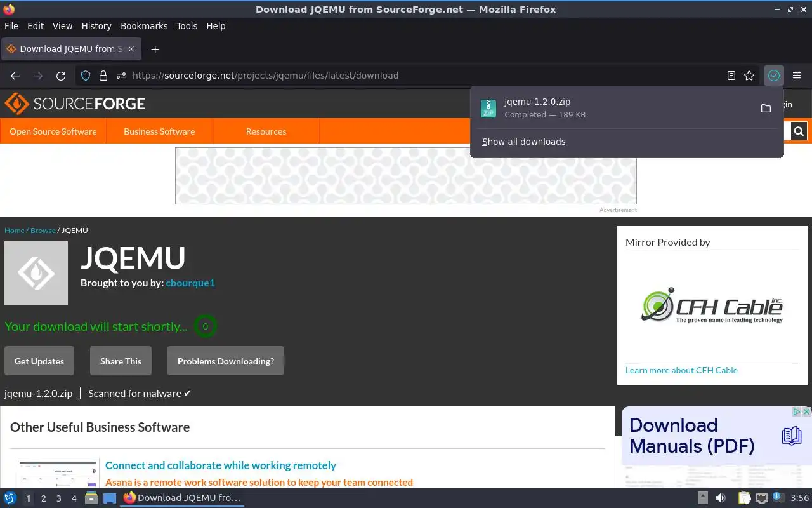The height and width of the screenshot is (508, 812).
Task: Click the Firefox window button in taskbar
Action: (x=182, y=498)
